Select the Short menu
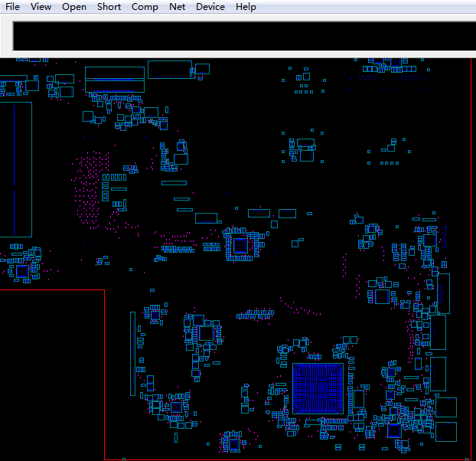The height and width of the screenshot is (461, 476). tap(109, 7)
